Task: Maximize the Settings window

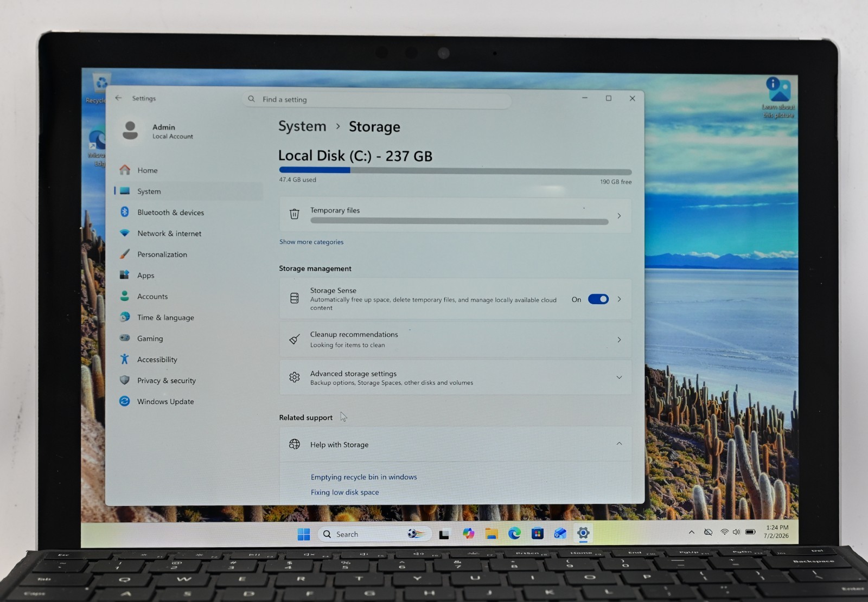Action: 609,98
